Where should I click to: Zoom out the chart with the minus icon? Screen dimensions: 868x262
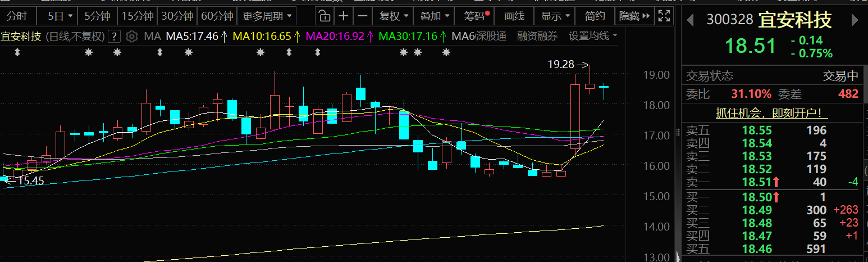363,16
